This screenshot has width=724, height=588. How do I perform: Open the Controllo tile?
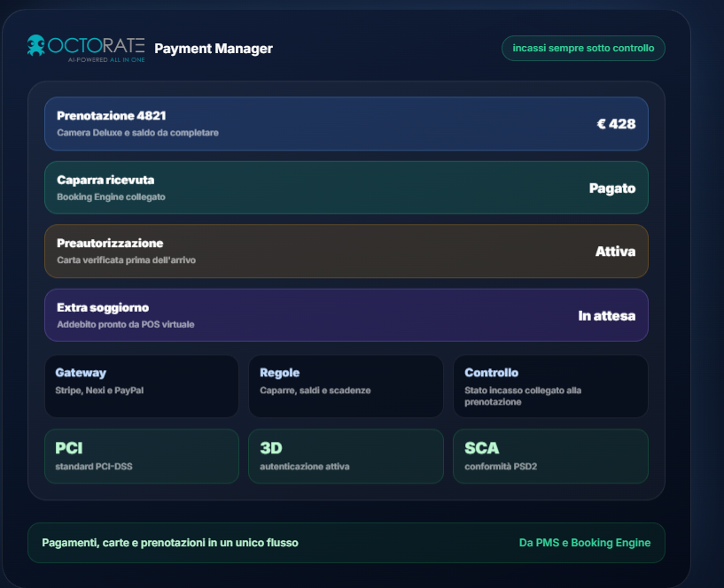[551, 386]
